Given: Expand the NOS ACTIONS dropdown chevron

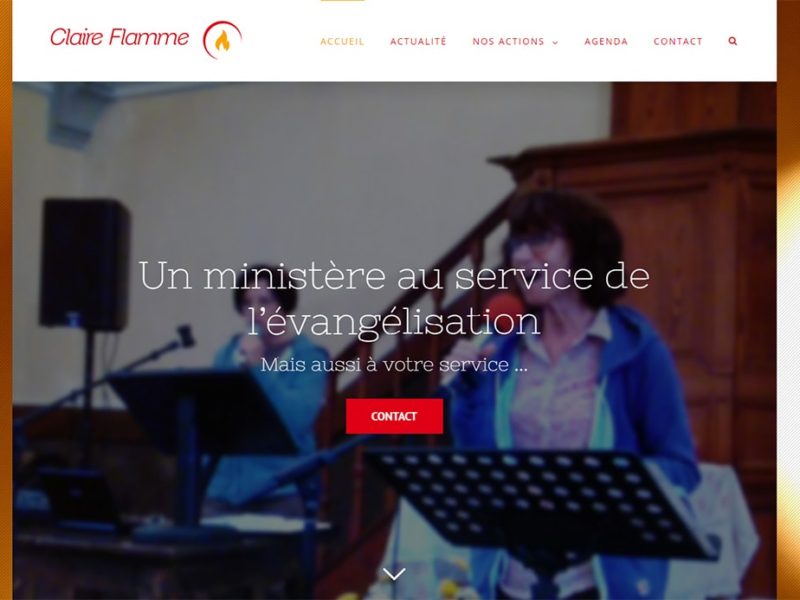Looking at the screenshot, I should (x=555, y=42).
